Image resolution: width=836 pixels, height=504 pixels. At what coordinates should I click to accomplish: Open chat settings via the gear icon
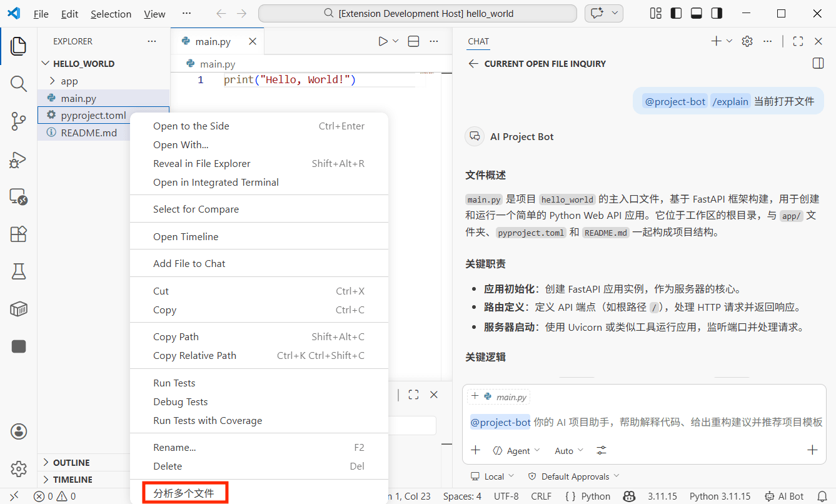click(x=747, y=41)
